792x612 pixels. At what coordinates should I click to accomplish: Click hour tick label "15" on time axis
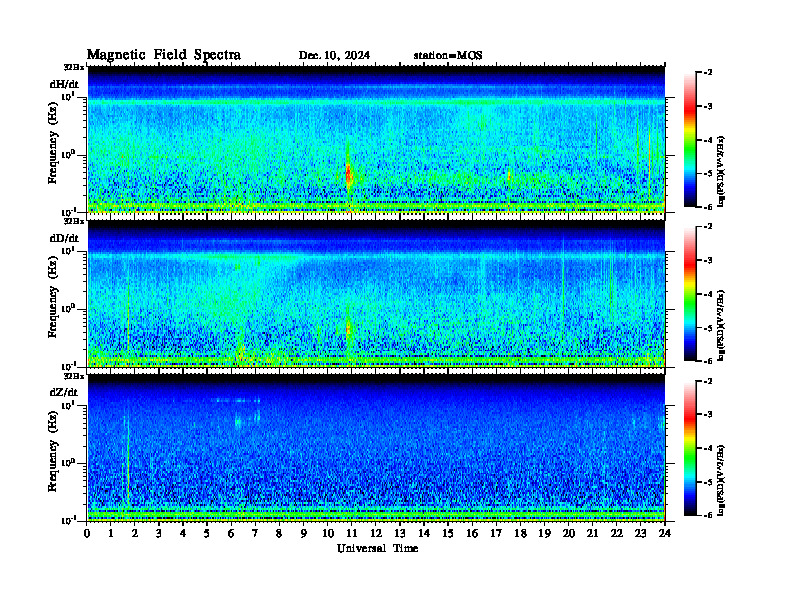click(x=448, y=533)
